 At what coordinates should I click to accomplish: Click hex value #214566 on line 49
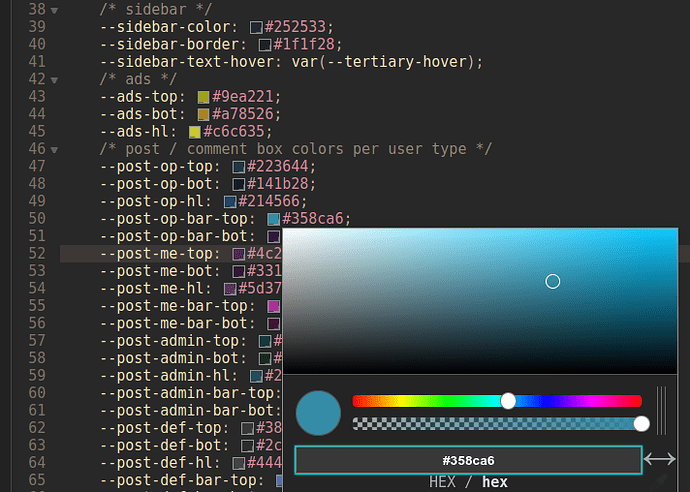pyautogui.click(x=268, y=201)
